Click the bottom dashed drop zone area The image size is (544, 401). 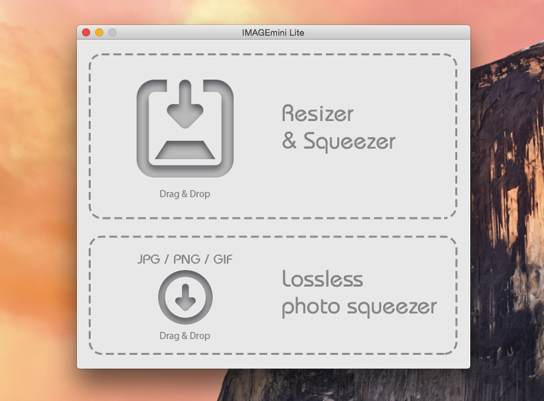tap(273, 296)
